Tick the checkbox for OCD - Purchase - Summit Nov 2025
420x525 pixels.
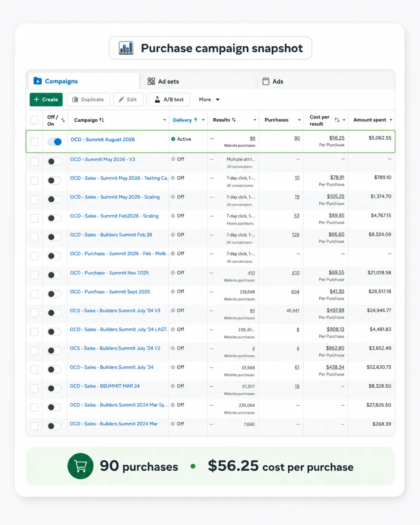pos(34,275)
